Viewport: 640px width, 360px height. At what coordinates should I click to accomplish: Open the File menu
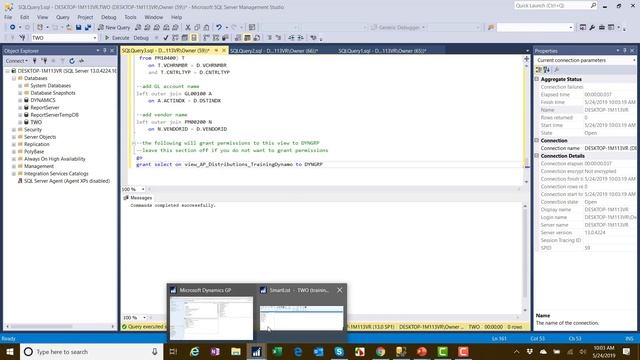coord(8,17)
